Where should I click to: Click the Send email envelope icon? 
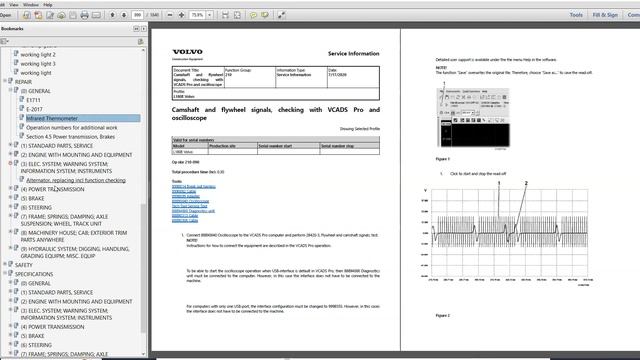click(x=96, y=15)
